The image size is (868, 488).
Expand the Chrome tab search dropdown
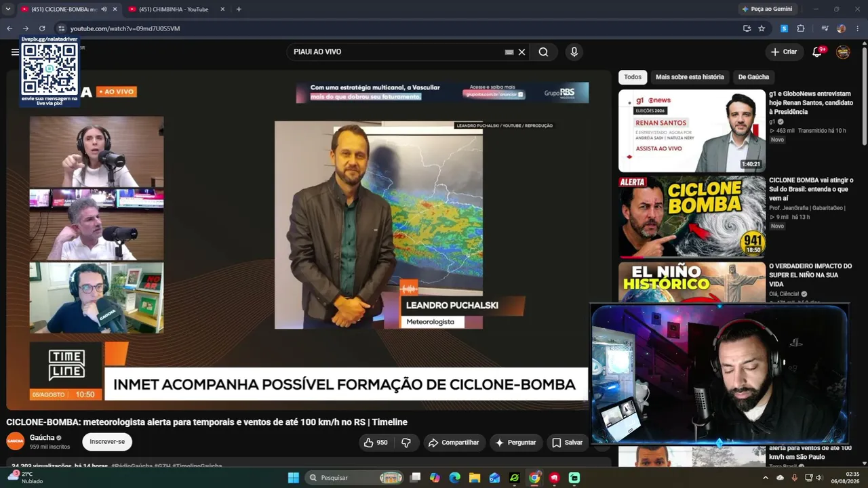click(8, 9)
